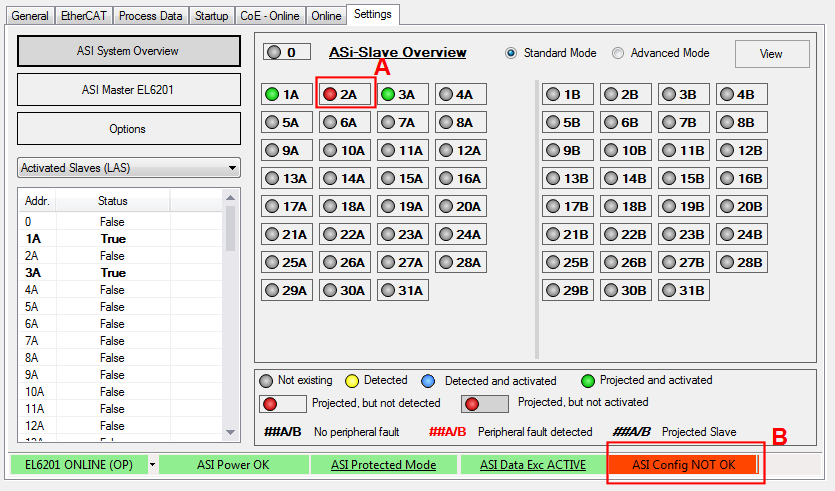
Task: Select row 7A in slave list
Action: coord(120,341)
